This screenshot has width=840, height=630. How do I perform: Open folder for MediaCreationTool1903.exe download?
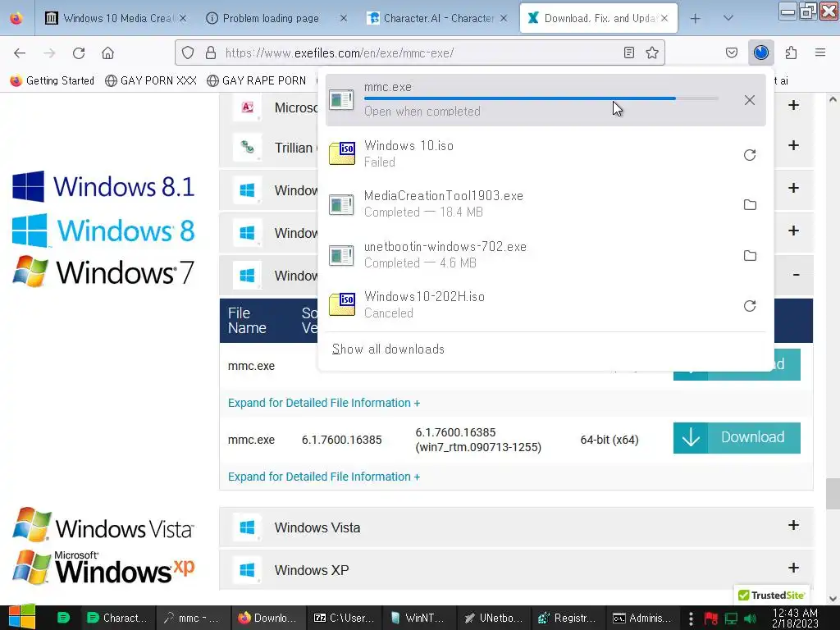pos(750,204)
